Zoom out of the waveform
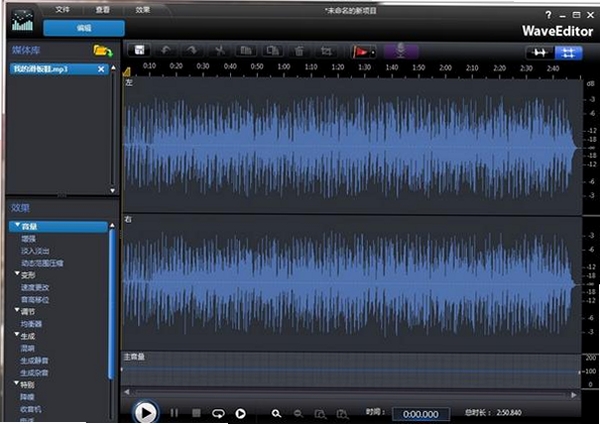Viewport: 600px width, 424px height. coord(298,414)
